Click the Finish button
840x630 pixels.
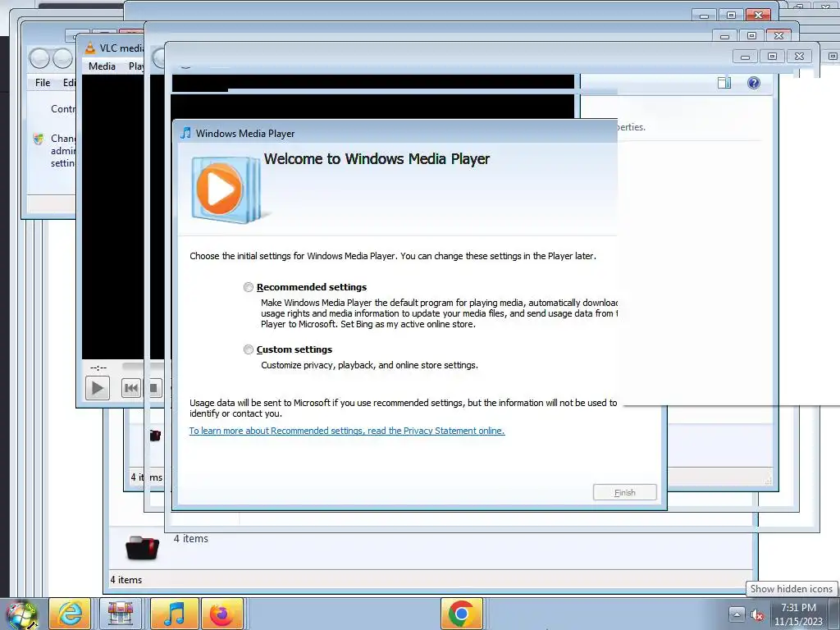(624, 492)
